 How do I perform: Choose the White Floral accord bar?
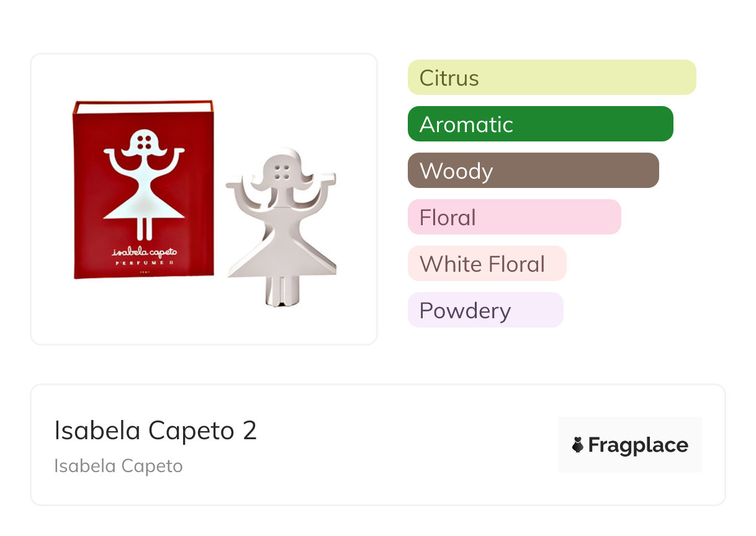[487, 264]
